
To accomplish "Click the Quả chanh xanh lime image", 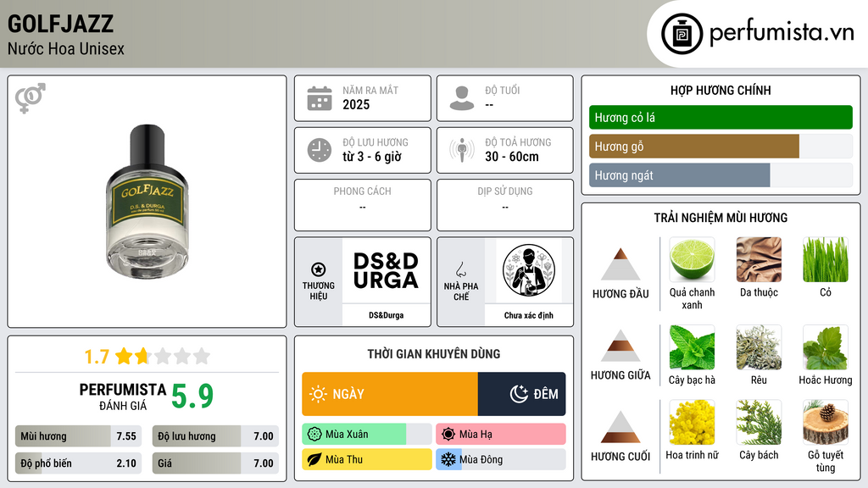I will click(692, 259).
